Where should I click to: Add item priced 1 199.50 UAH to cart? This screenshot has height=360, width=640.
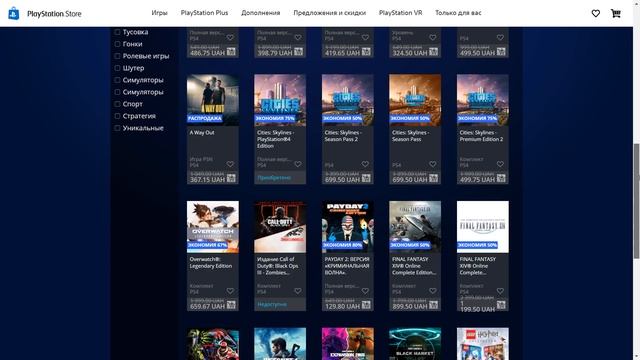(x=501, y=305)
